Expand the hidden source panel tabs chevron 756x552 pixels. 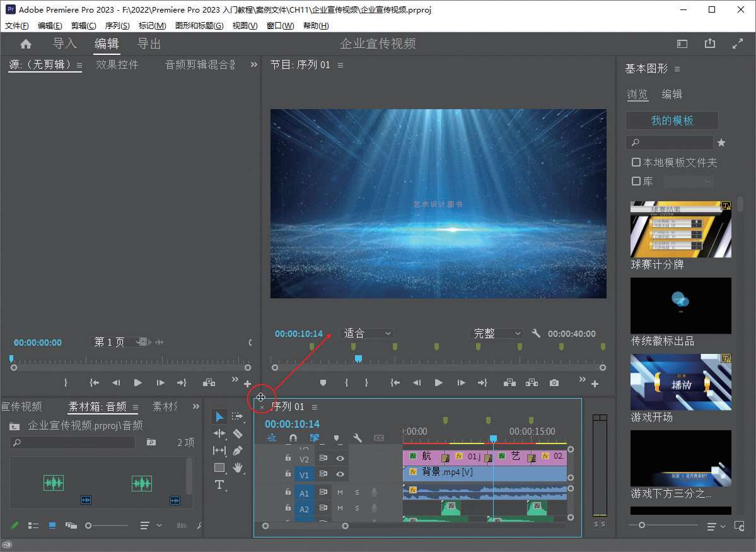(x=254, y=64)
